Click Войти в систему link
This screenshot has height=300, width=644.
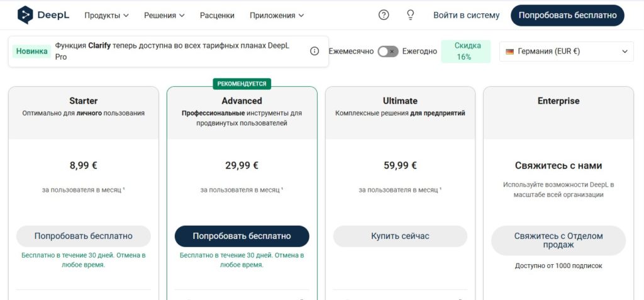point(467,16)
